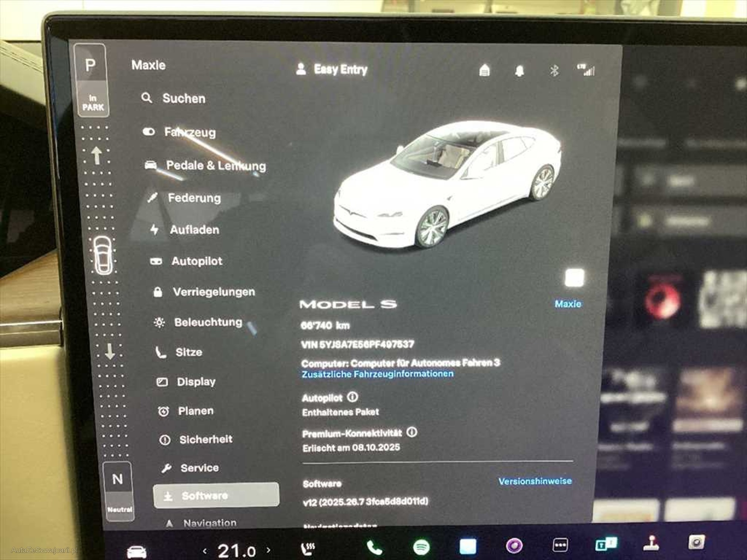
Task: Select Neutral gear button
Action: (x=117, y=479)
